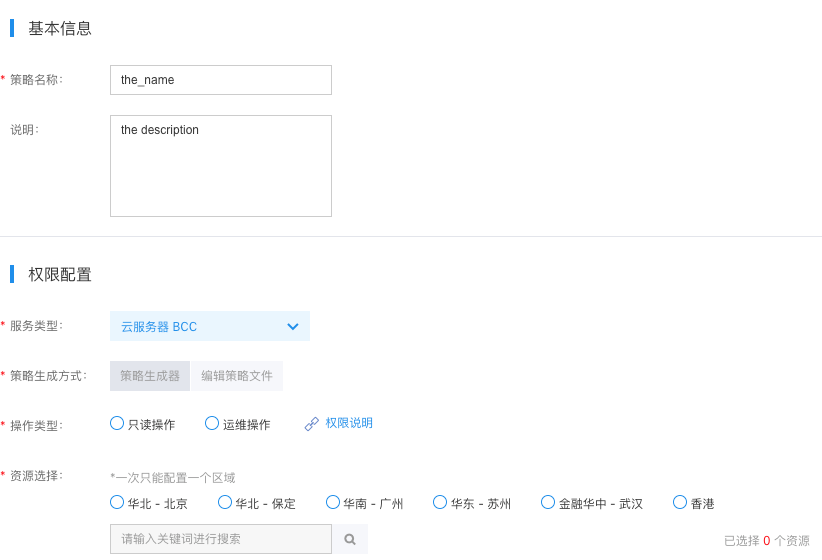The image size is (822, 560).
Task: Click the 策略名称 input with the_name
Action: pos(221,80)
